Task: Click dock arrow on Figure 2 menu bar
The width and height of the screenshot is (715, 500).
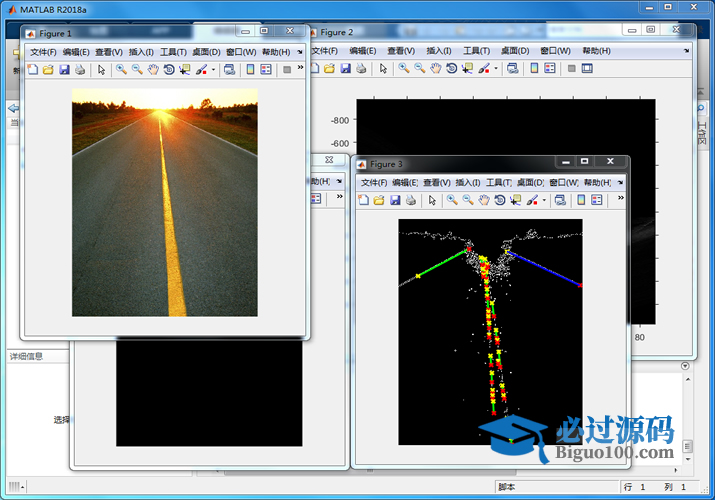Action: click(686, 51)
